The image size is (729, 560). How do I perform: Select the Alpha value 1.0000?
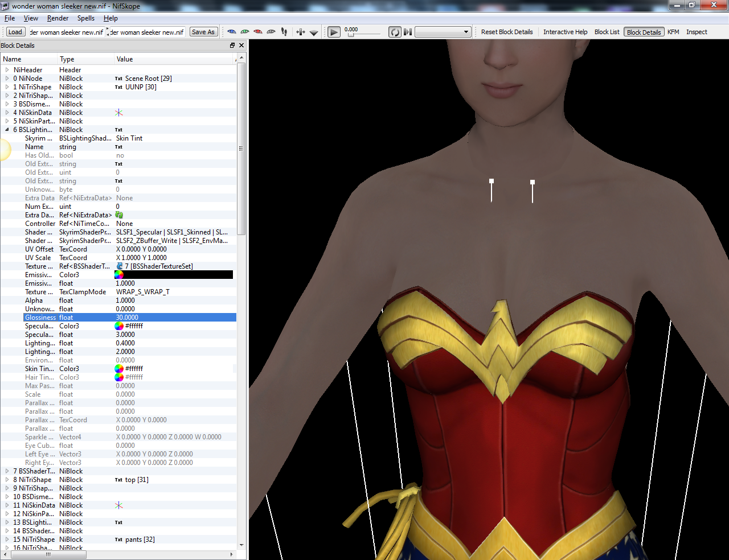[125, 300]
